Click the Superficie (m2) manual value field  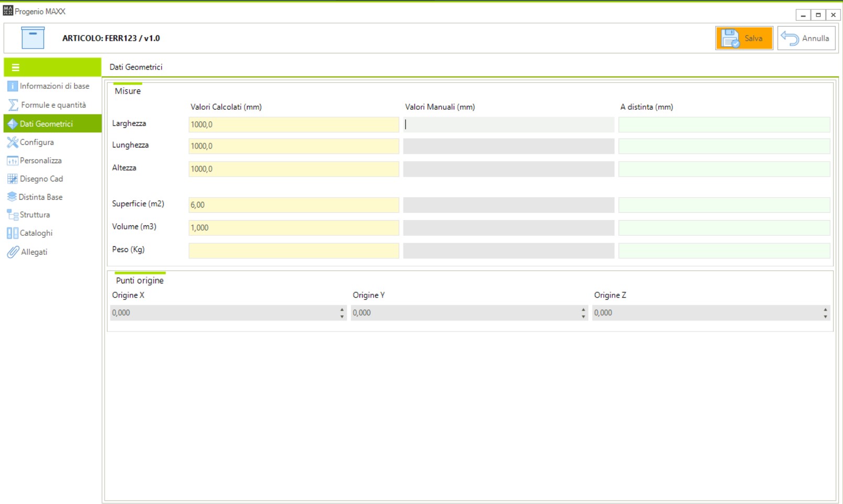(x=509, y=205)
